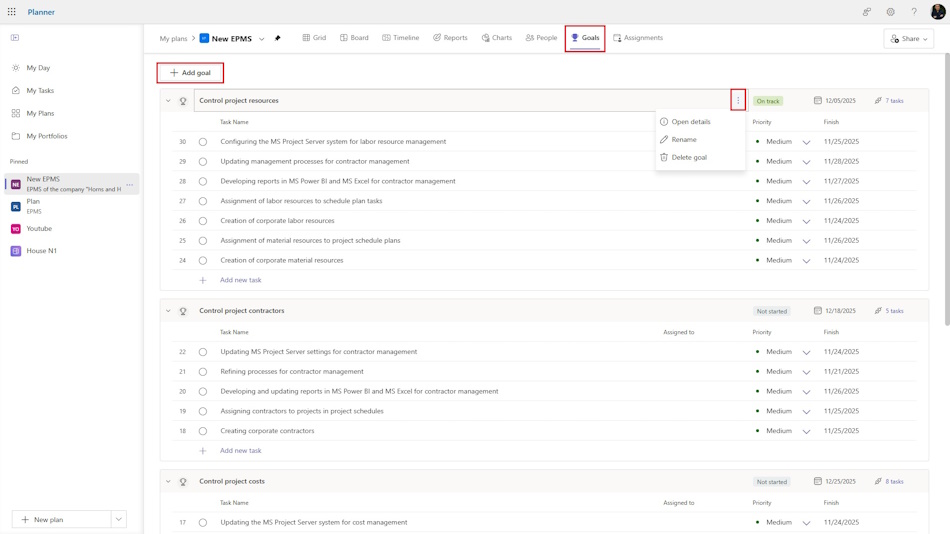
Task: Collapse the Control project costs goal
Action: (x=168, y=482)
